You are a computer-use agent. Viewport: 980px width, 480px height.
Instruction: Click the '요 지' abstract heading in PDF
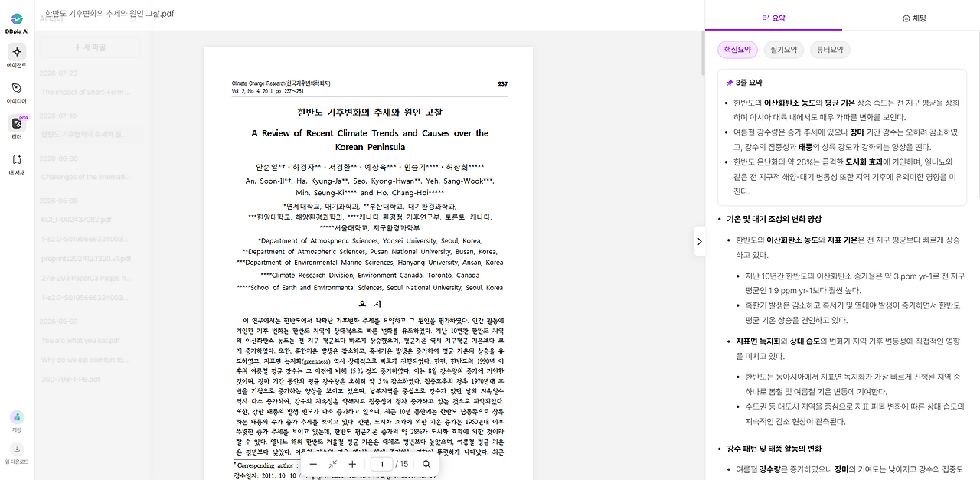(371, 304)
